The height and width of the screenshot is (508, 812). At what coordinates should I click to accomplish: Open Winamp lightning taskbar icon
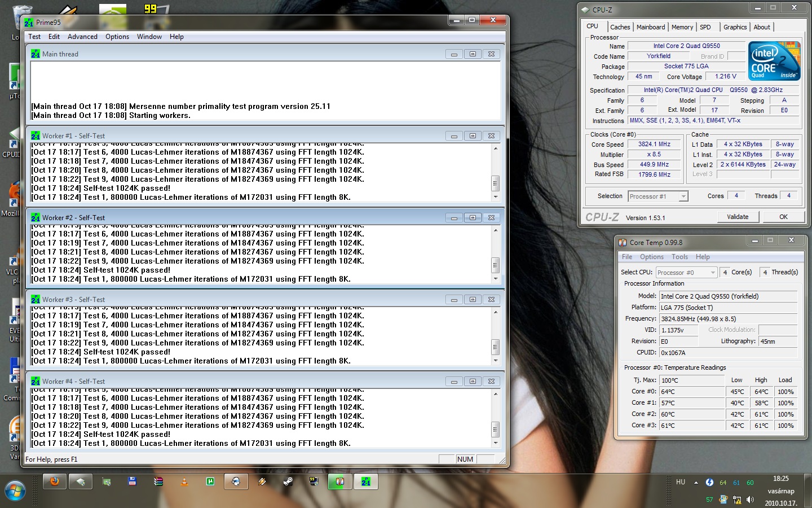coord(262,481)
